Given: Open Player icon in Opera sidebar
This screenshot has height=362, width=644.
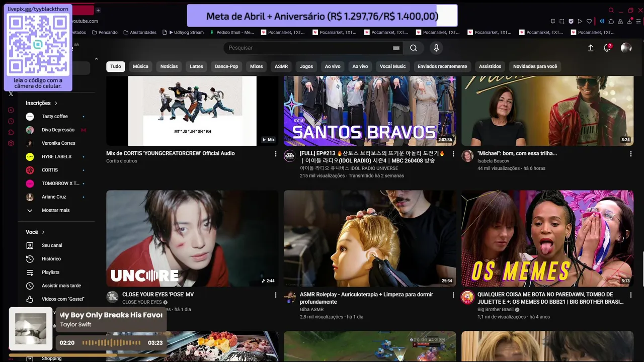Looking at the screenshot, I should click(11, 110).
